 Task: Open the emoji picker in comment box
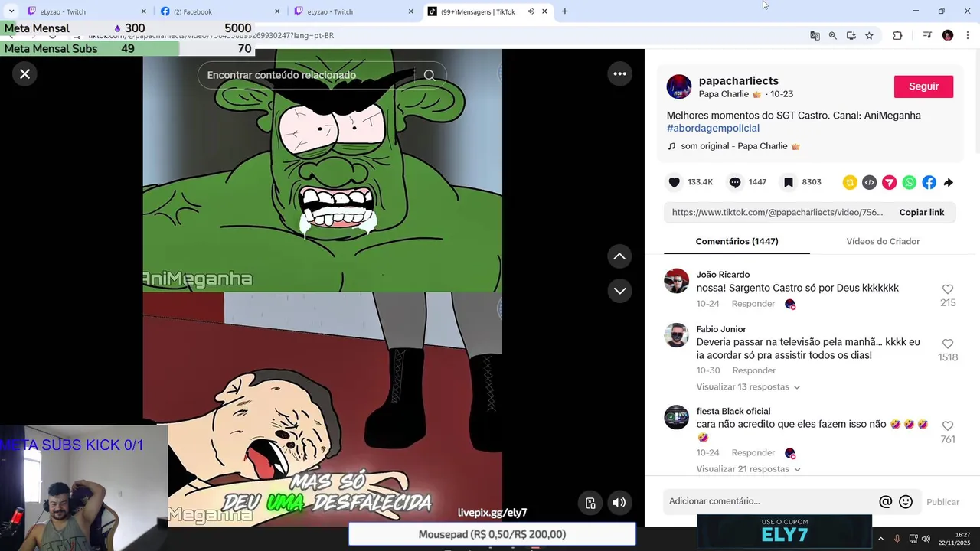(906, 502)
